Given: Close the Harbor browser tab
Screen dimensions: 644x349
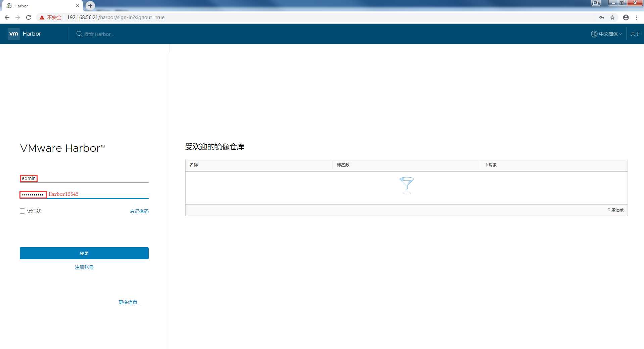Looking at the screenshot, I should tap(78, 6).
